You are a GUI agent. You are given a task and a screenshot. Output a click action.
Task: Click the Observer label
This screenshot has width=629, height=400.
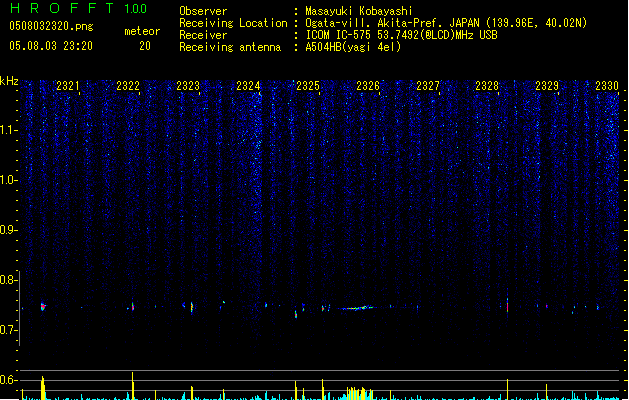pyautogui.click(x=203, y=11)
